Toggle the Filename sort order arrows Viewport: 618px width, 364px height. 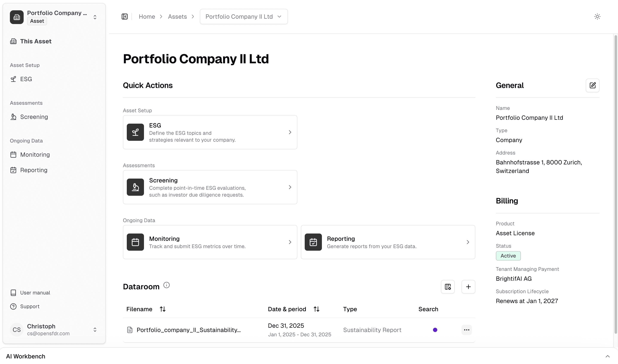point(162,309)
